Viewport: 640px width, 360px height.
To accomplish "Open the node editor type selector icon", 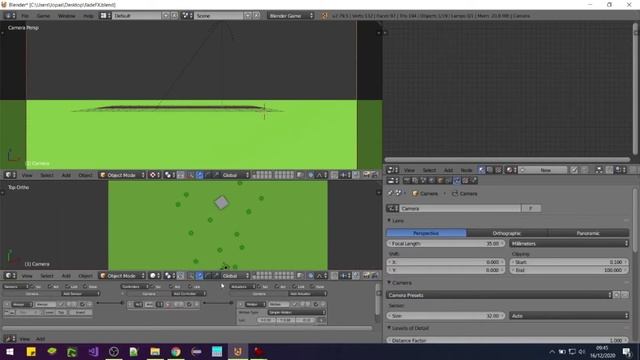I will coord(392,170).
